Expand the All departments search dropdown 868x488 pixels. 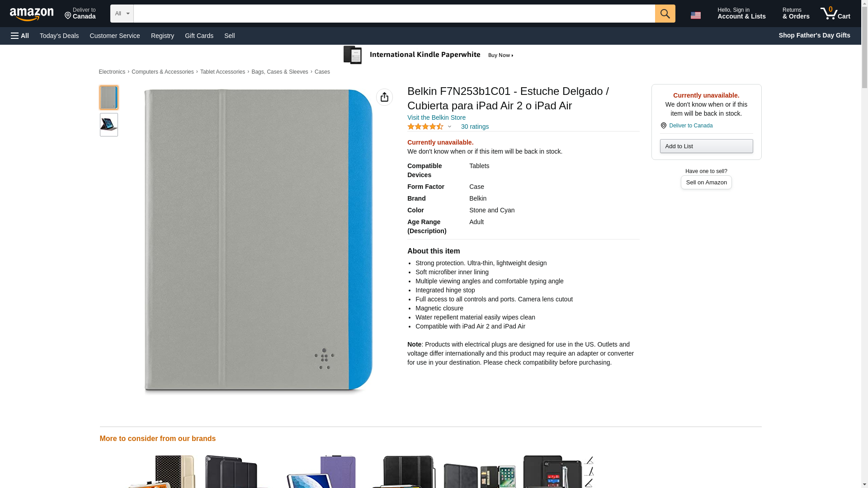click(x=122, y=14)
